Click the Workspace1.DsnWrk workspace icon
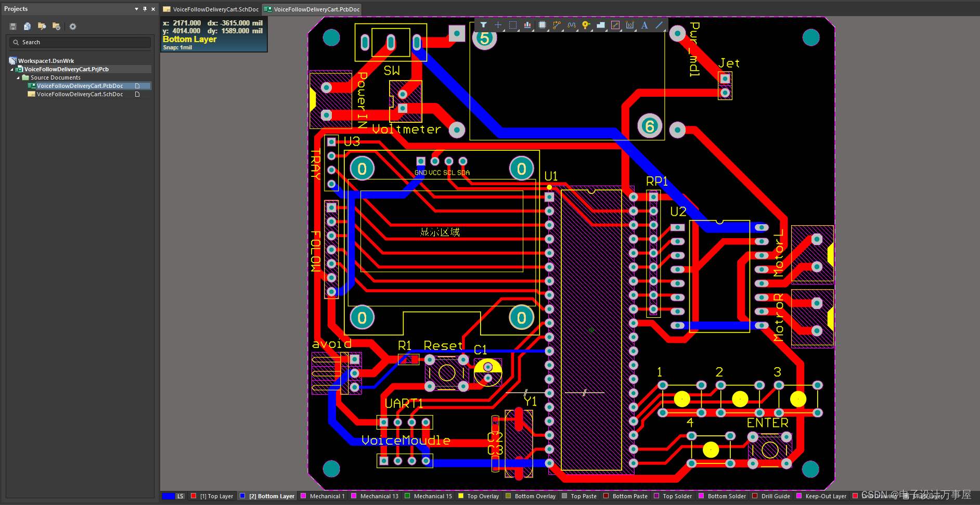980x505 pixels. 12,61
